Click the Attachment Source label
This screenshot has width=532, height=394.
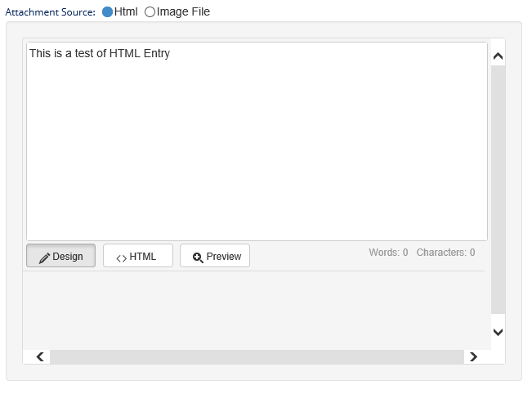[50, 12]
